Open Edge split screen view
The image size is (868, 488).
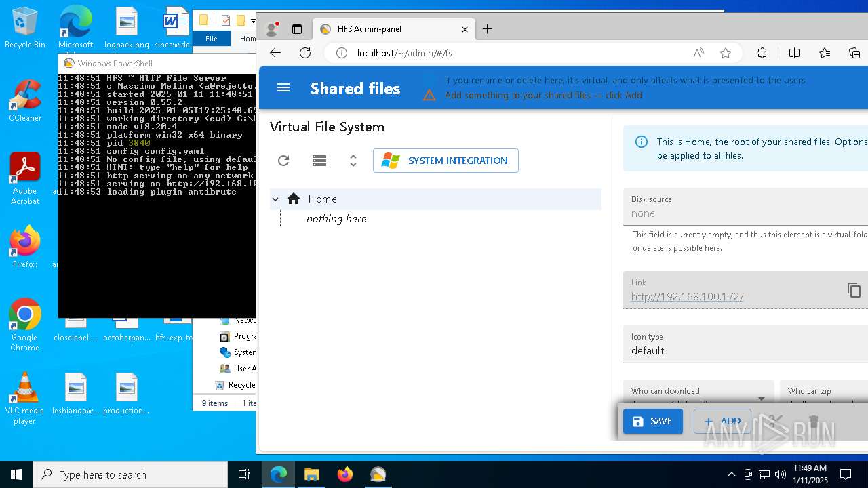794,53
